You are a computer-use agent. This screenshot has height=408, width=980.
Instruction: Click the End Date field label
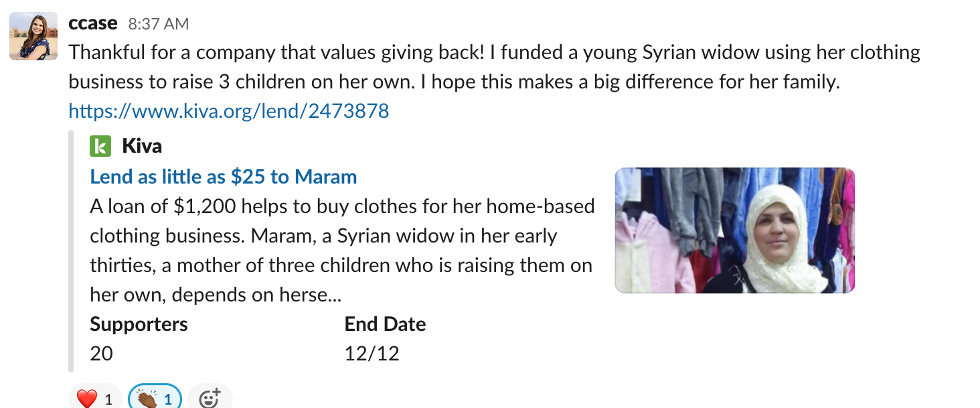coord(385,324)
